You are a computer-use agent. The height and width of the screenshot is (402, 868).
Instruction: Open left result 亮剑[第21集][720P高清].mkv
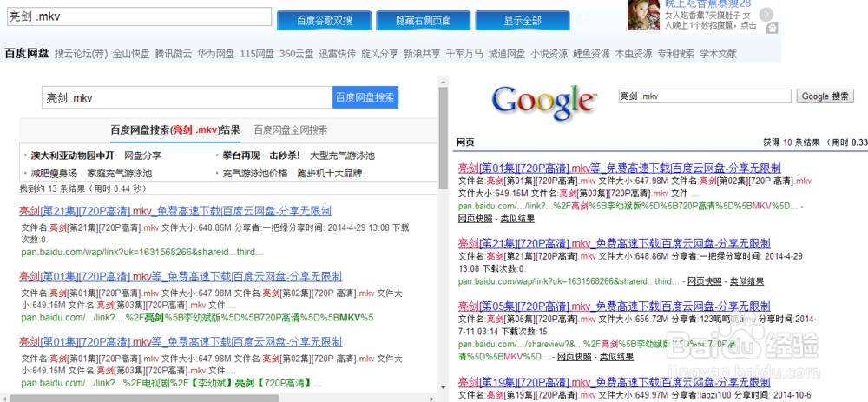[x=175, y=210]
